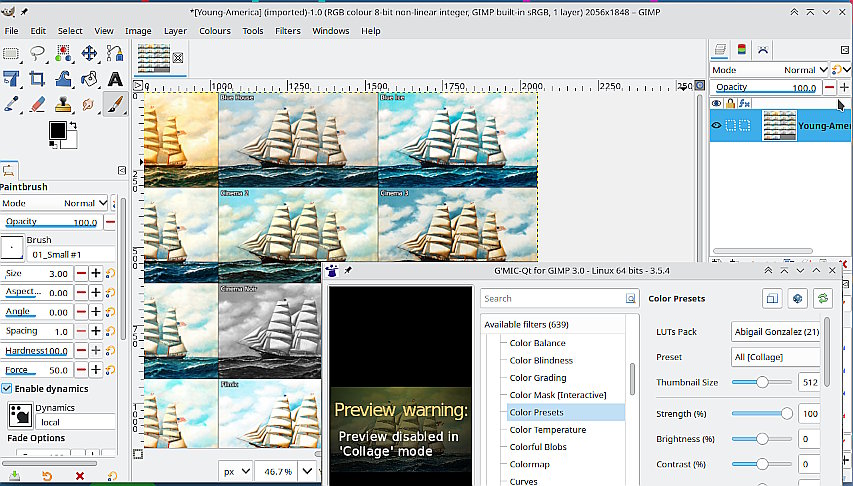
Task: Select the Move tool
Action: pyautogui.click(x=89, y=53)
